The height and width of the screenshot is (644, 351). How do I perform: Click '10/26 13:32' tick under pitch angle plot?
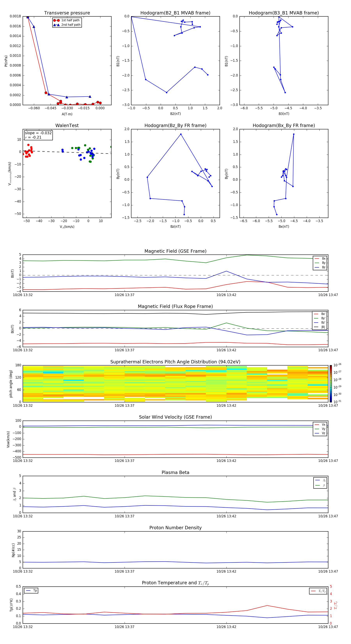tap(23, 406)
